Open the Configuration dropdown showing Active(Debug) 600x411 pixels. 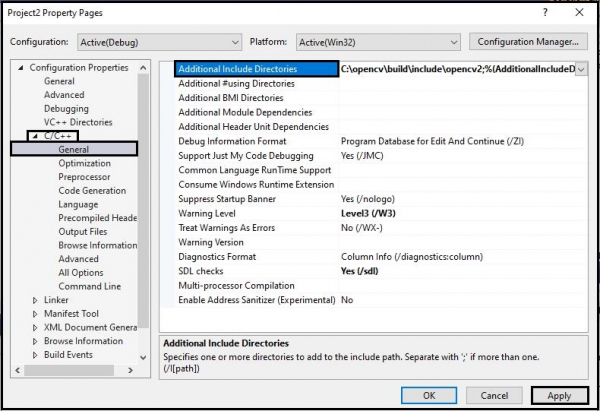tap(159, 42)
